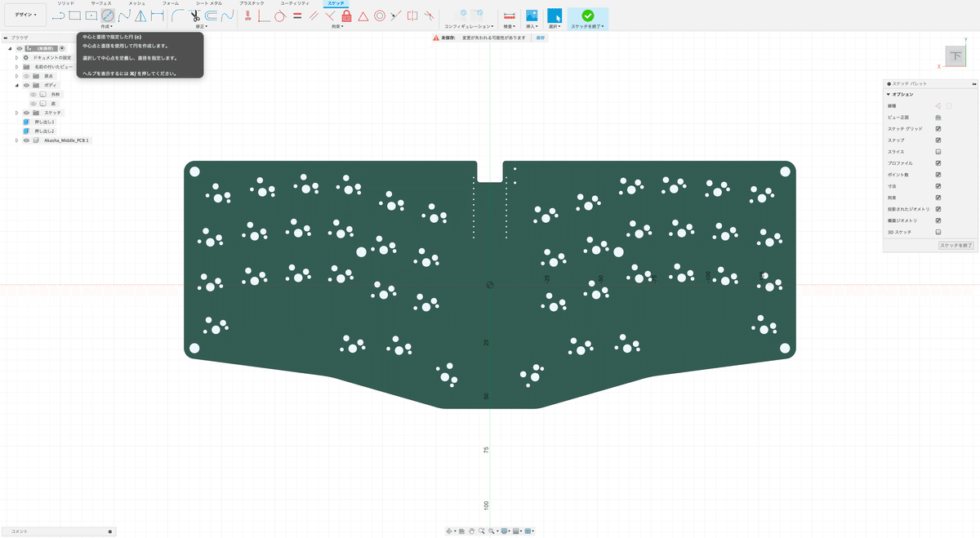Select the center Rectangle sketch tool

tap(91, 15)
